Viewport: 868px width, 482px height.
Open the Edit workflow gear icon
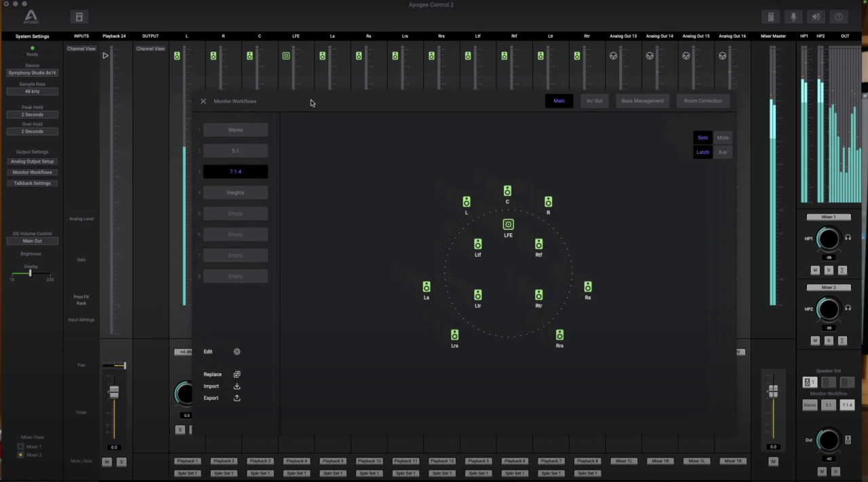[x=237, y=352]
